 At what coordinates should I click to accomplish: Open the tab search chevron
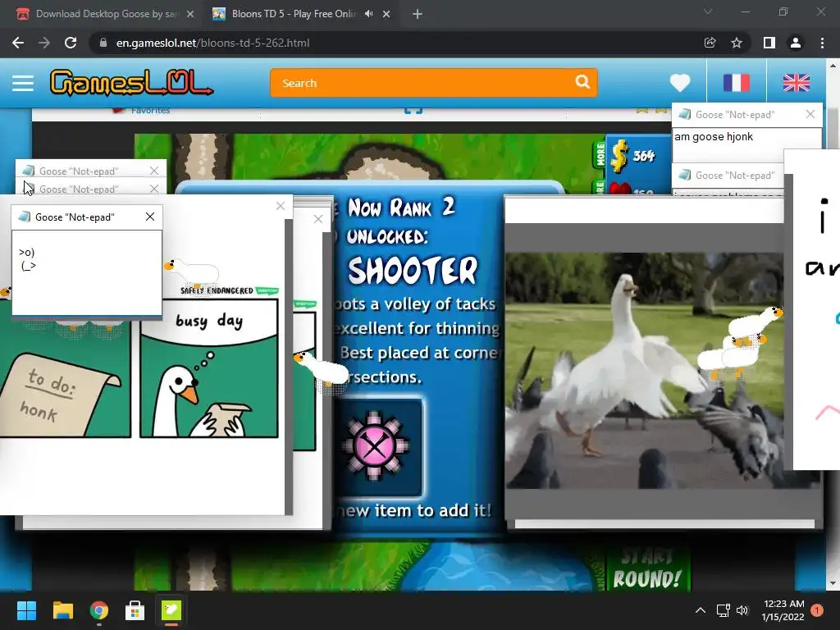[708, 11]
